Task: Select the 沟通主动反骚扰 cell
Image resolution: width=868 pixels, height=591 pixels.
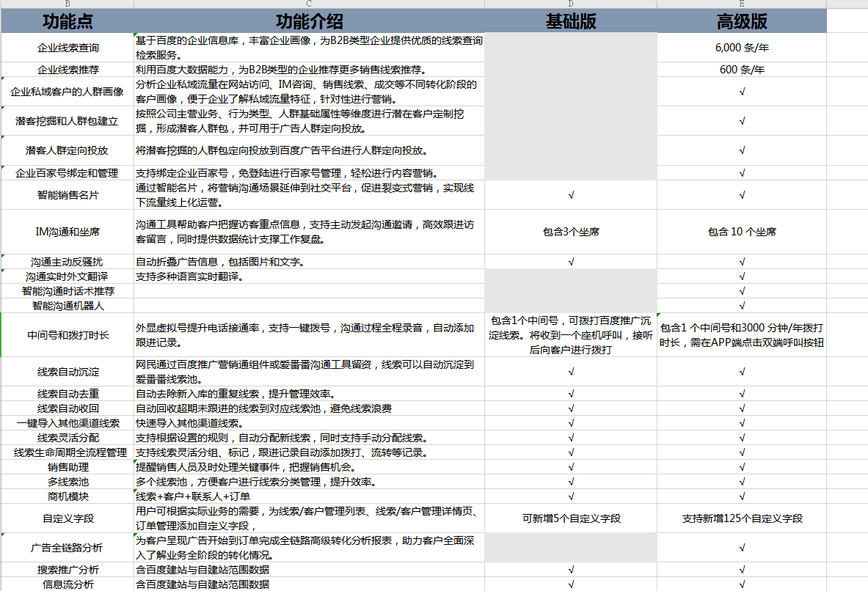Action: click(68, 262)
